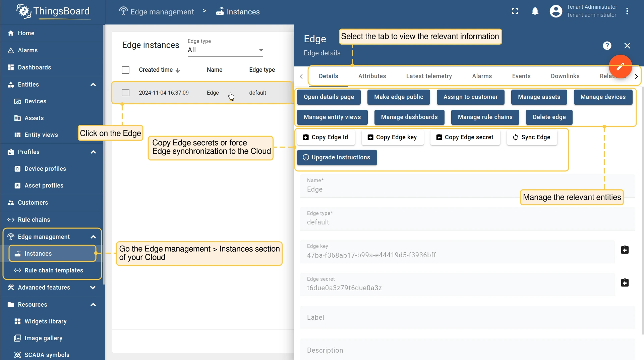Check the select-all checkbox in table header
644x360 pixels.
(x=125, y=70)
